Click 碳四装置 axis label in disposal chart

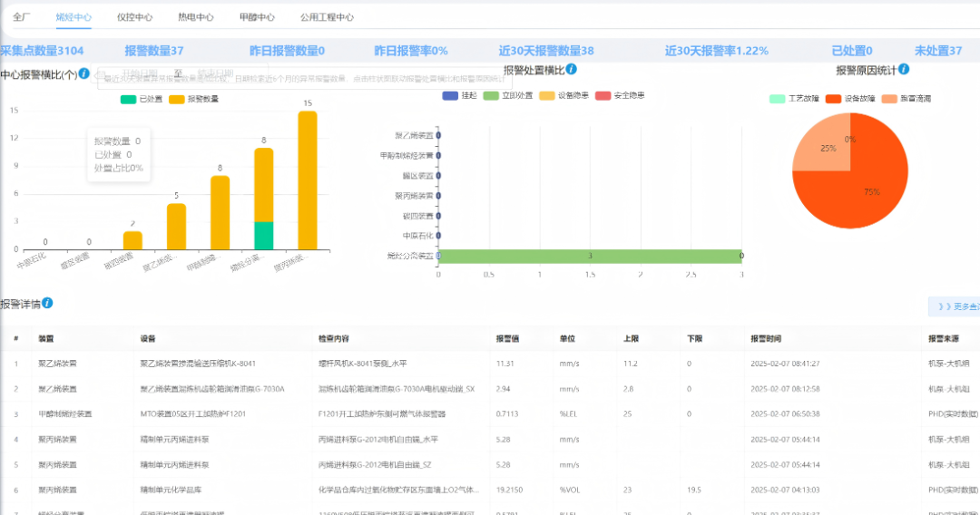point(418,216)
